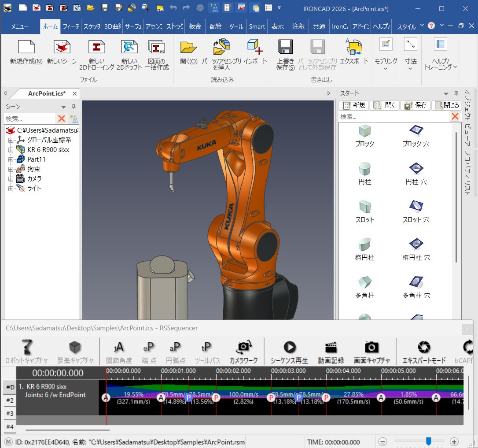Click the catalog 閉じる button

point(447,105)
